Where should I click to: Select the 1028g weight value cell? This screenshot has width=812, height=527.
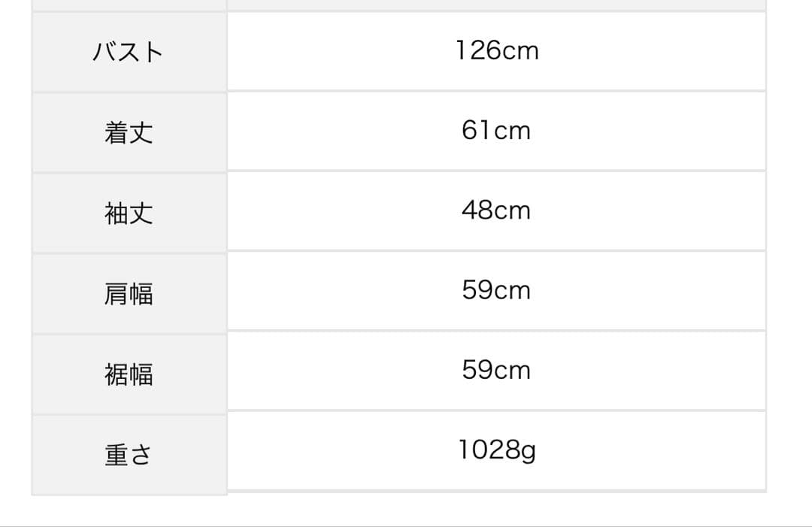[x=496, y=451]
